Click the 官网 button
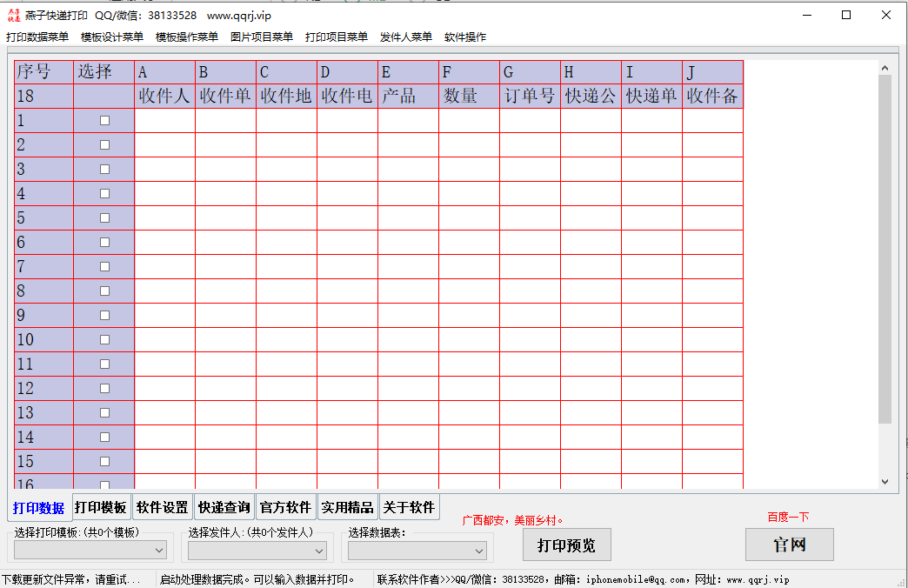Image resolution: width=908 pixels, height=588 pixels. pyautogui.click(x=790, y=545)
